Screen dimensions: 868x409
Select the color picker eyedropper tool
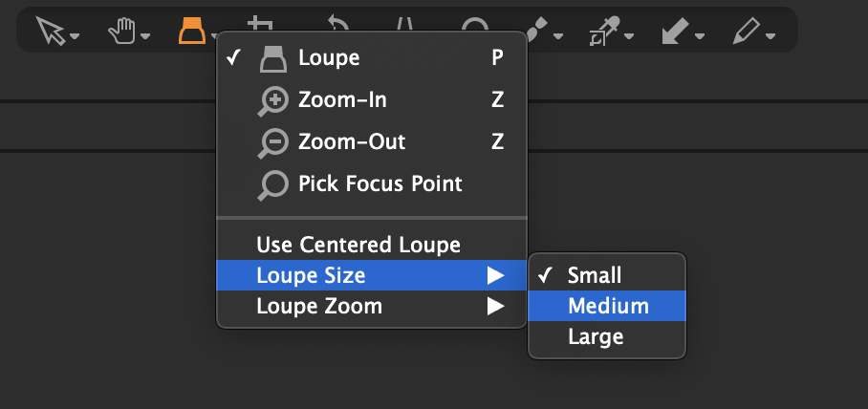coord(606,31)
